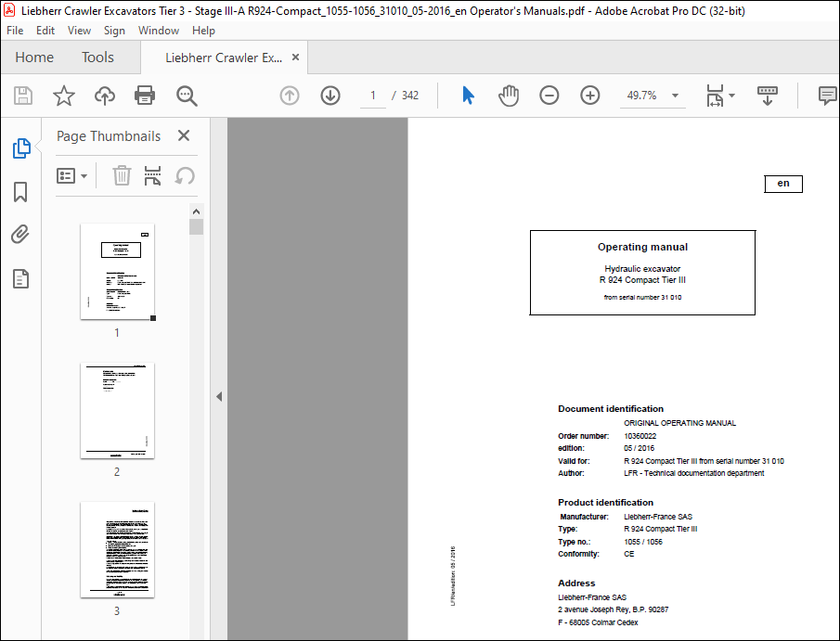The height and width of the screenshot is (641, 840).
Task: Open the Sign menu
Action: tap(114, 31)
